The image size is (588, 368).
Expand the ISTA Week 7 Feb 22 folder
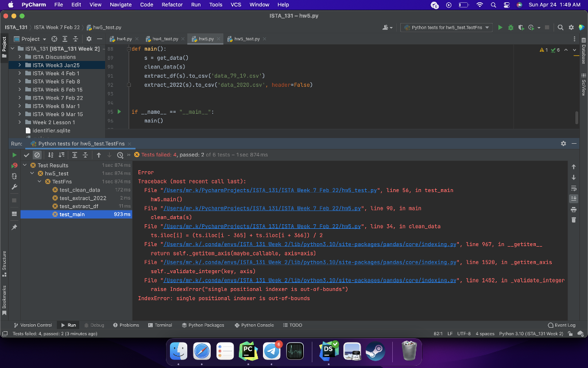pos(20,98)
